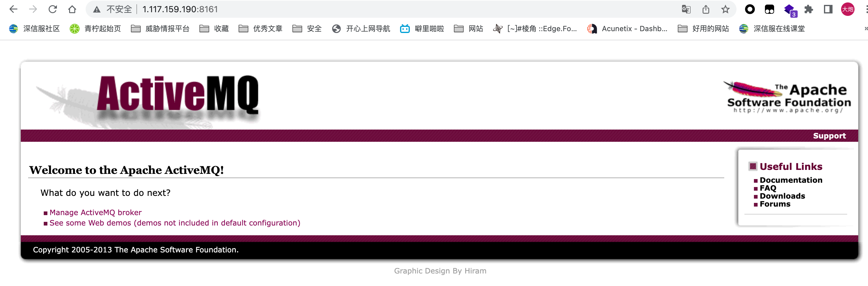The width and height of the screenshot is (868, 286).
Task: Open the Forums useful link
Action: [x=775, y=204]
